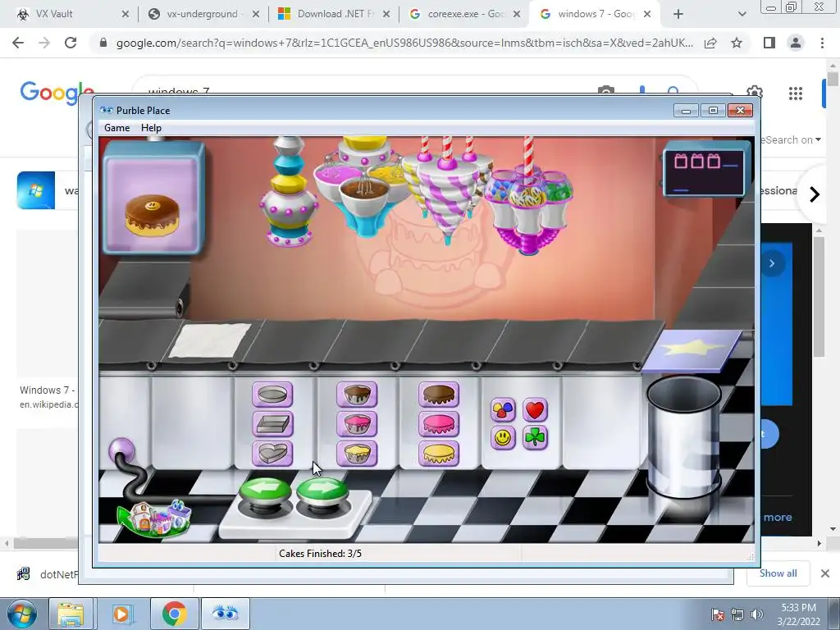Switch to Chrome in taskbar
The width and height of the screenshot is (840, 630).
pyautogui.click(x=174, y=614)
